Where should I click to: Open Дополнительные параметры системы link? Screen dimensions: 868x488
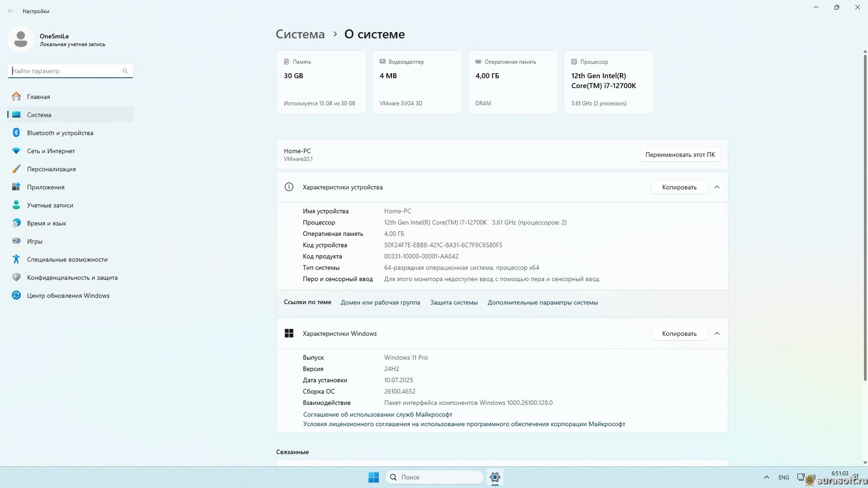(542, 302)
